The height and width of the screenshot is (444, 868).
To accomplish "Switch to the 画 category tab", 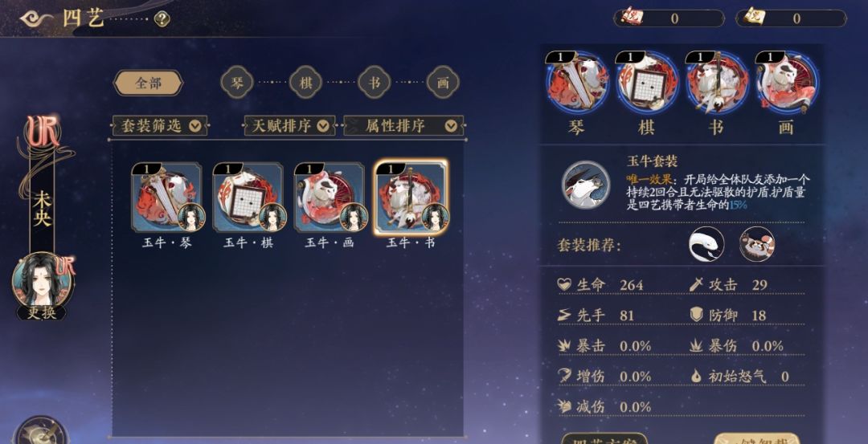I will point(443,83).
